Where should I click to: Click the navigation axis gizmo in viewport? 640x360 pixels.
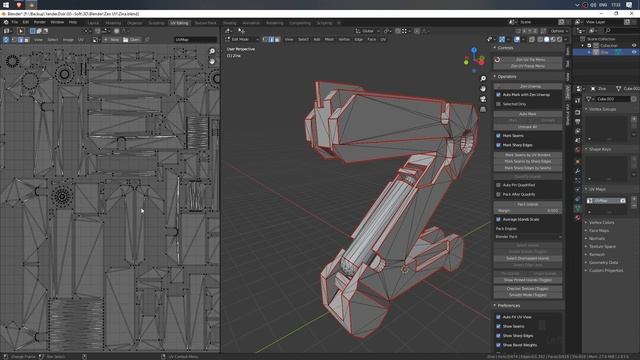point(474,59)
